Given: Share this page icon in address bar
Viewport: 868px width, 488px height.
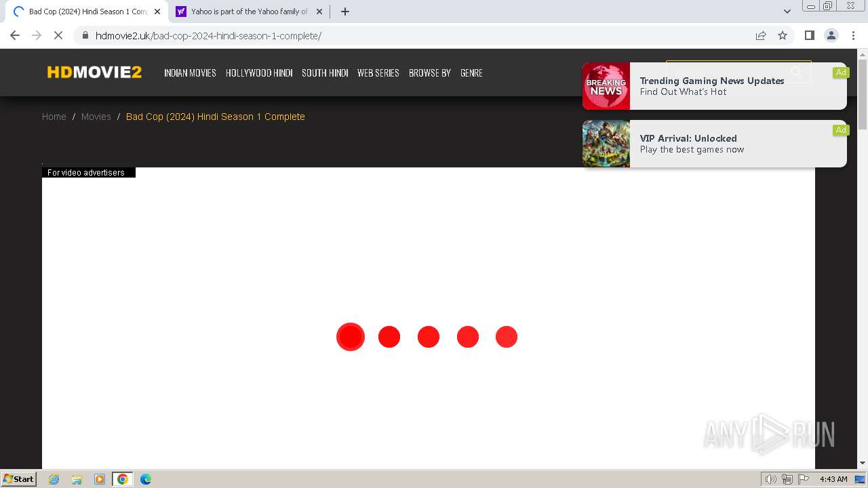Looking at the screenshot, I should click(761, 35).
